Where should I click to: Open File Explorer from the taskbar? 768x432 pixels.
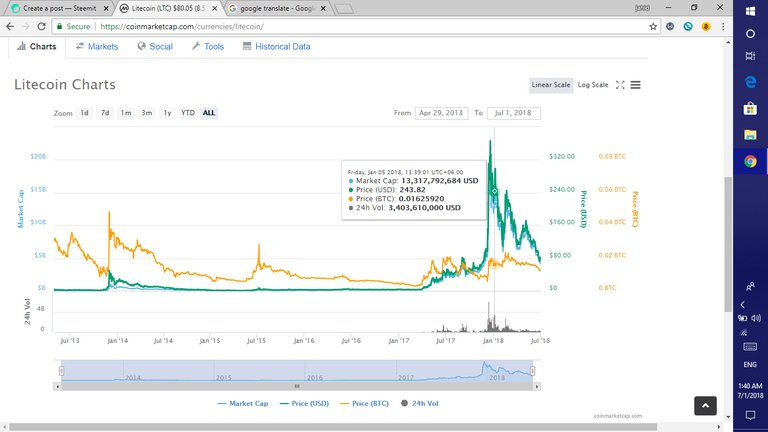[749, 134]
